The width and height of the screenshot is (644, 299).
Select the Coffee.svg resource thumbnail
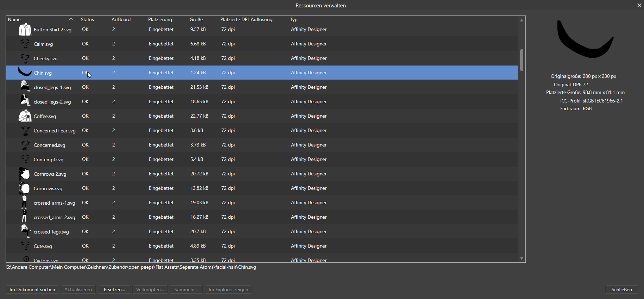click(25, 116)
